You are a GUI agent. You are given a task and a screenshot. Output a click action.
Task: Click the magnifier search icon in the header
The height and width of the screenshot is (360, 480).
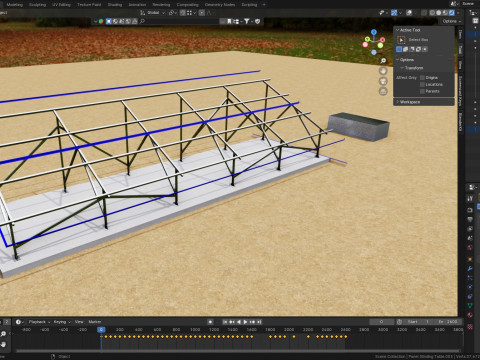(x=142, y=21)
